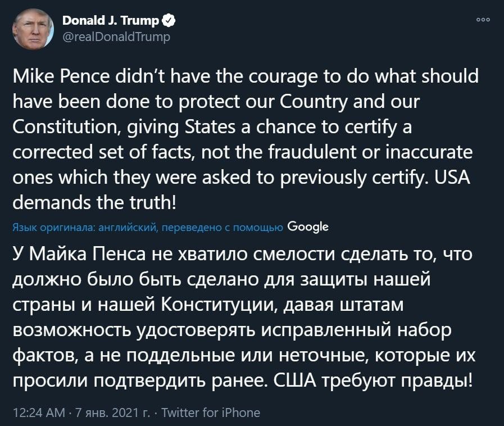Click the Google logo in translation note
The width and height of the screenshot is (504, 426).
click(308, 227)
